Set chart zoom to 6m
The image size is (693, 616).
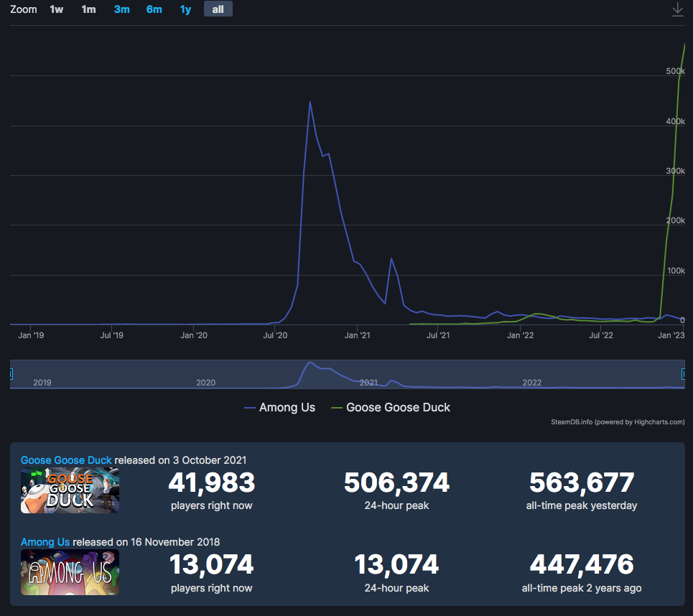(x=154, y=9)
